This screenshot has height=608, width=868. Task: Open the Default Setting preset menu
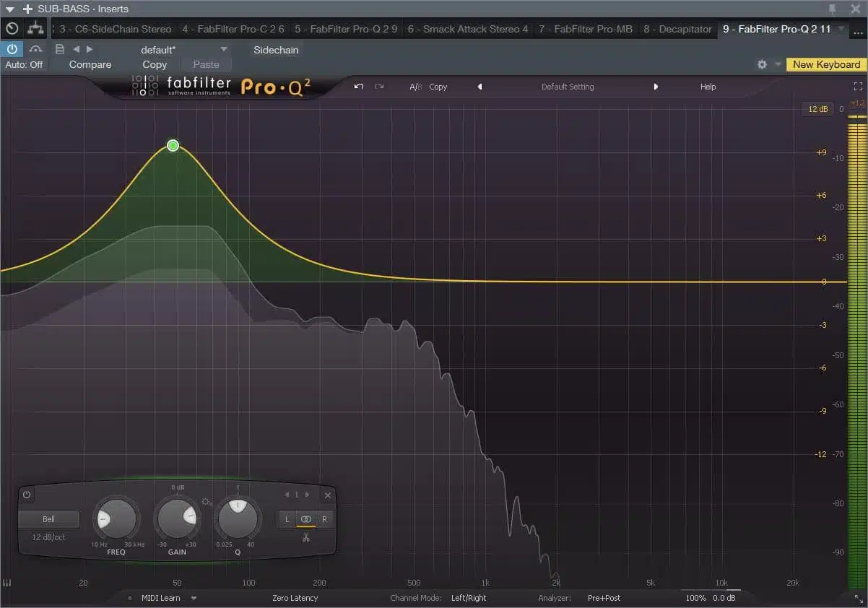click(x=568, y=87)
